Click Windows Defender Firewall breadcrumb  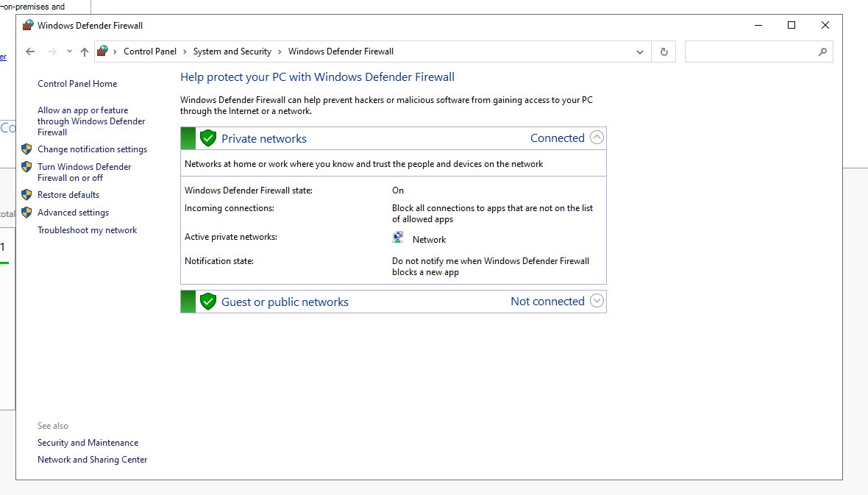(x=341, y=51)
